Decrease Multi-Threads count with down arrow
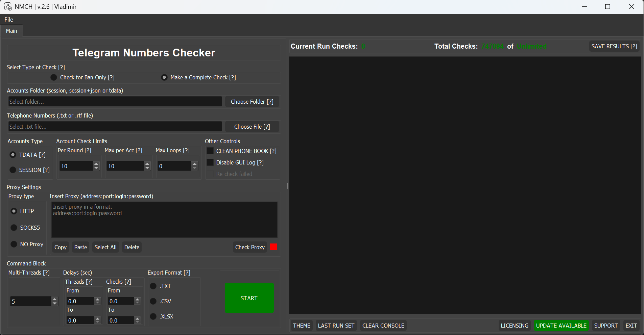This screenshot has height=335, width=644. (55, 304)
